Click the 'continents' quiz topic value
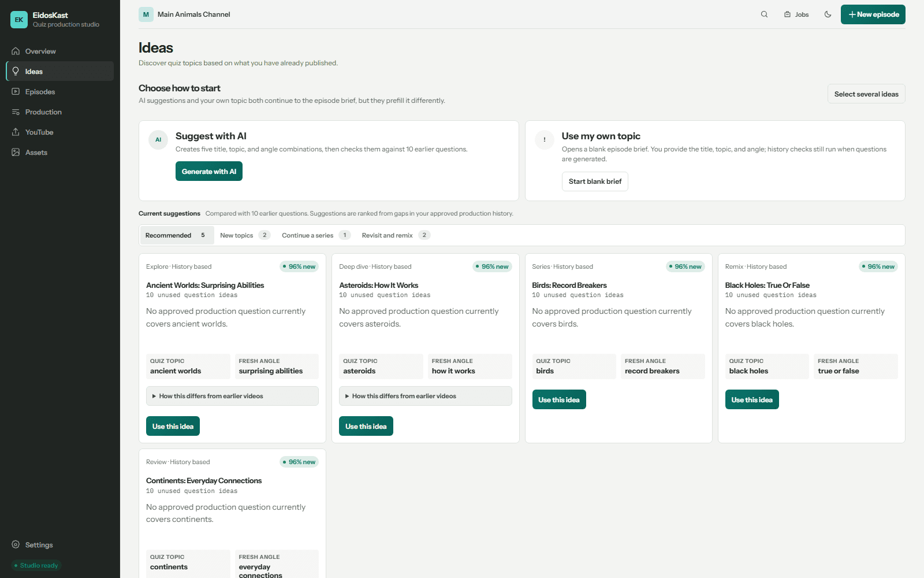 point(169,567)
